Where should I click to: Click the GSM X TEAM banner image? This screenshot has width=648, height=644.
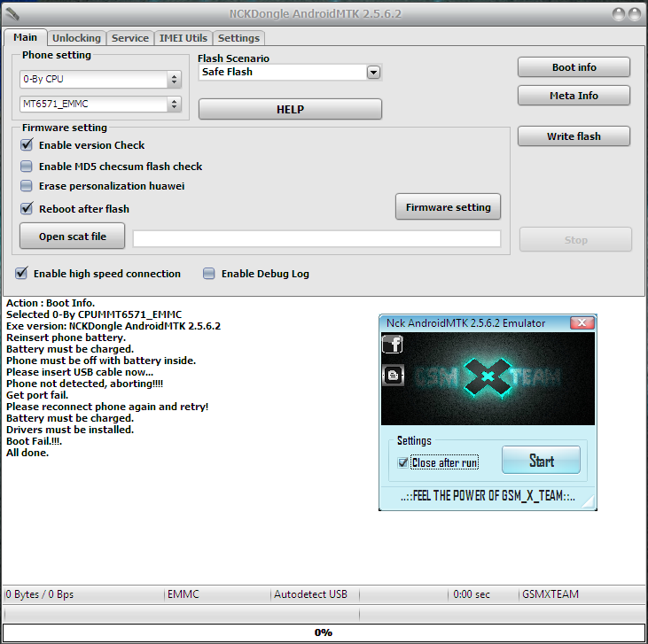(488, 379)
